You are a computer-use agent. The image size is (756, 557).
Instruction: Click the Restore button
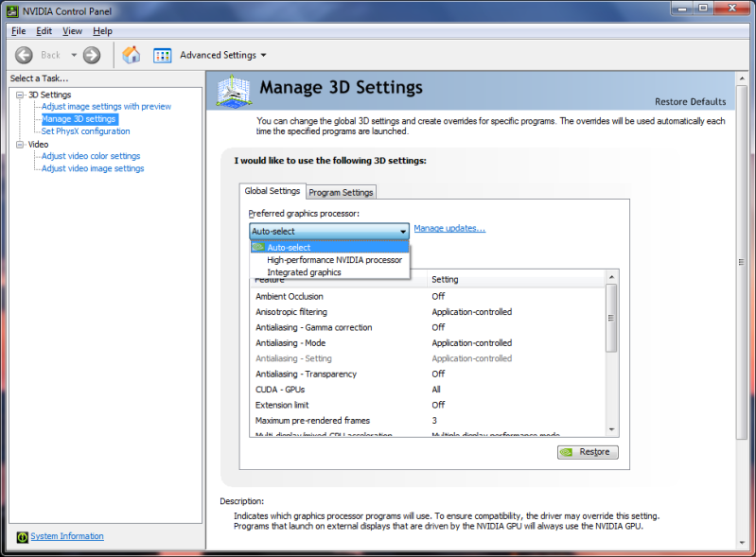[588, 452]
